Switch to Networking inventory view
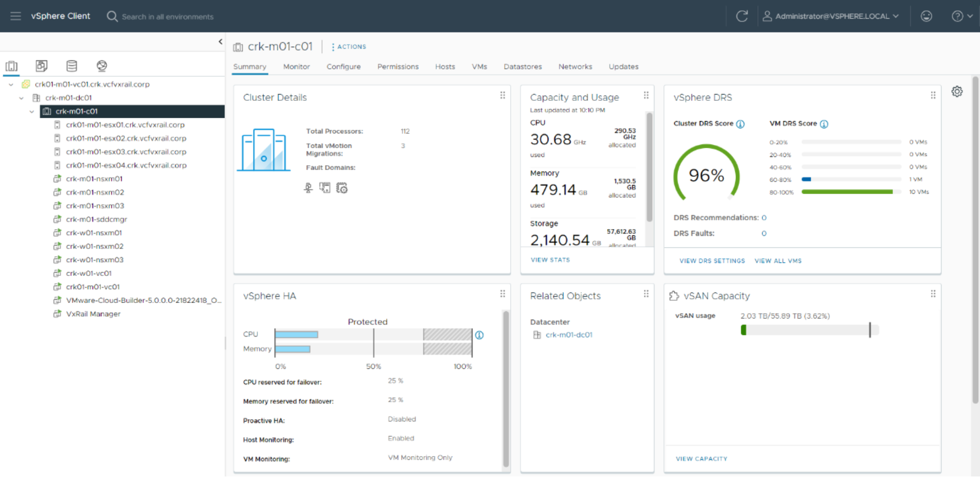The width and height of the screenshot is (980, 477). point(102,66)
